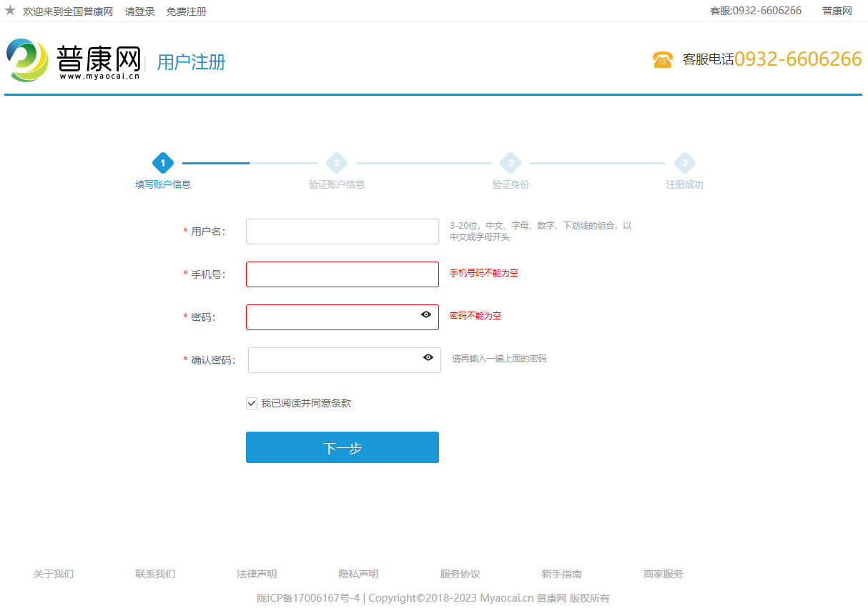868x616 pixels.
Task: Focus the 用户名 input field
Action: [342, 232]
